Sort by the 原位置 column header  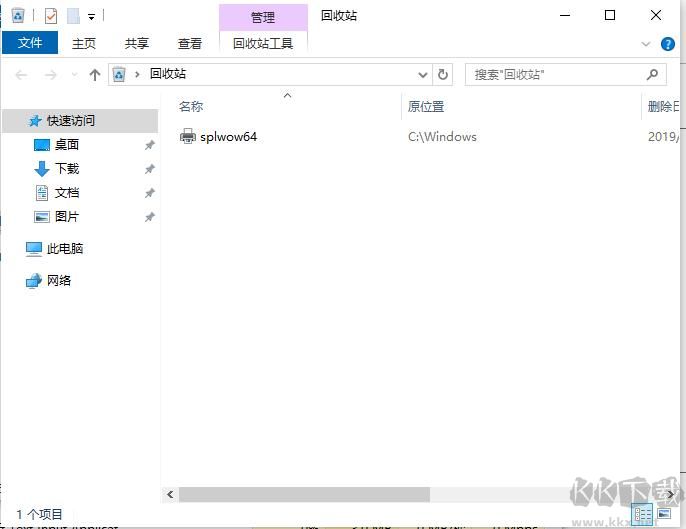click(x=426, y=106)
